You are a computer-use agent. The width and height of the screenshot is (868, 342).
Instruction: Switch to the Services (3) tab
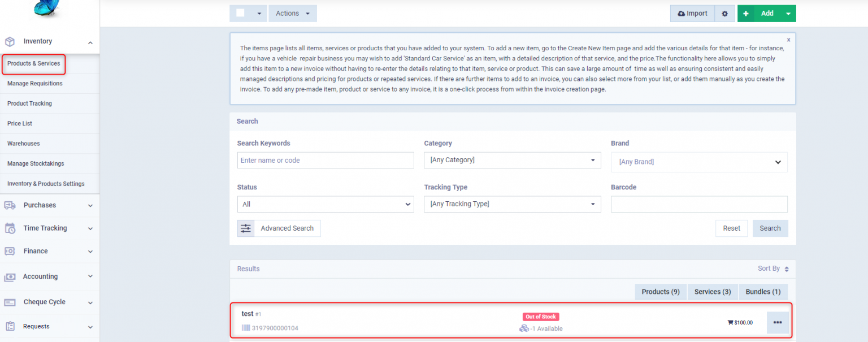click(712, 292)
